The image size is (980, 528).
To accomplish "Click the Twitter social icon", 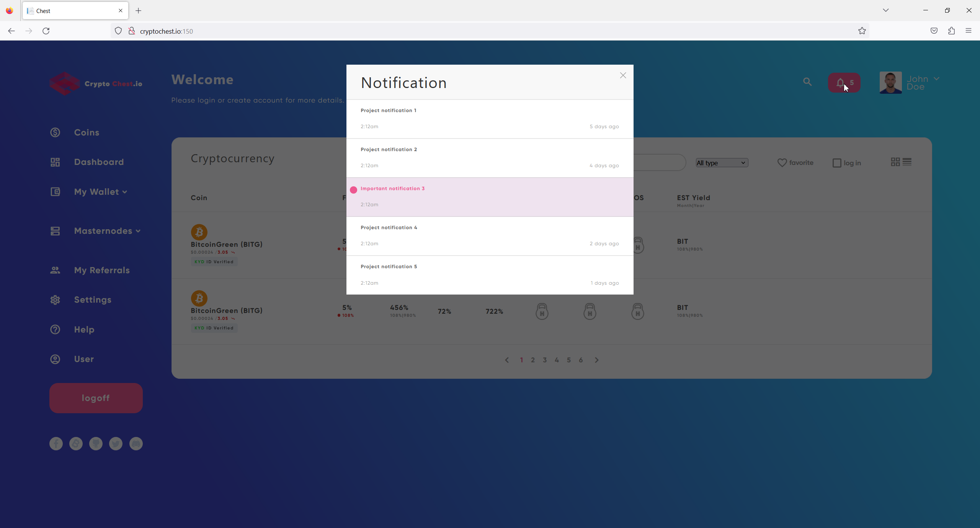I will click(x=116, y=444).
